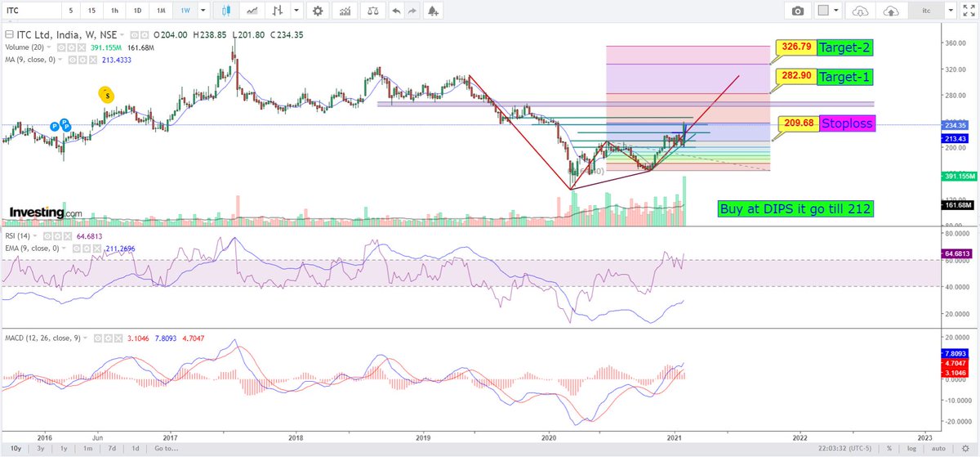Expand the bar style dropdown arrow
The width and height of the screenshot is (980, 457).
(295, 10)
